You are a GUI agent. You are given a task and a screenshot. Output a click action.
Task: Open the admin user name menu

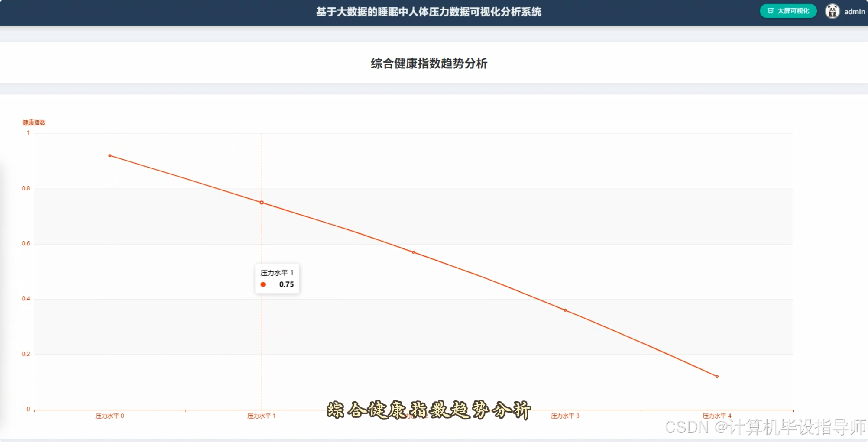coord(854,12)
